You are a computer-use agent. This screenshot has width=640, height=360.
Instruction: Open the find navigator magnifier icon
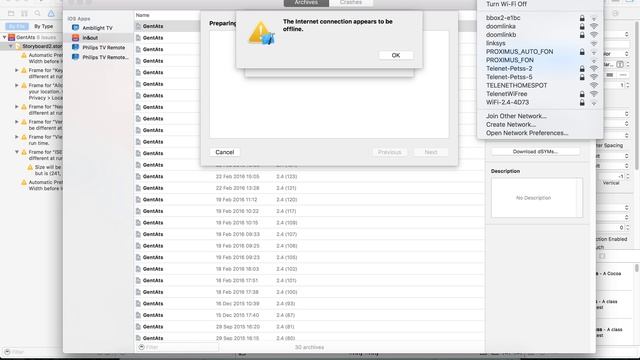click(38, 13)
